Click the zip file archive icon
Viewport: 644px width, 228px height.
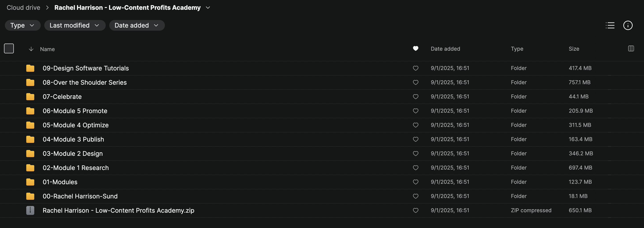[30, 210]
